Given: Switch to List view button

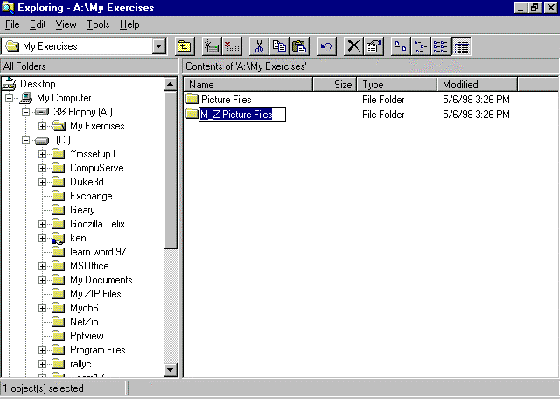Looking at the screenshot, I should point(441,46).
